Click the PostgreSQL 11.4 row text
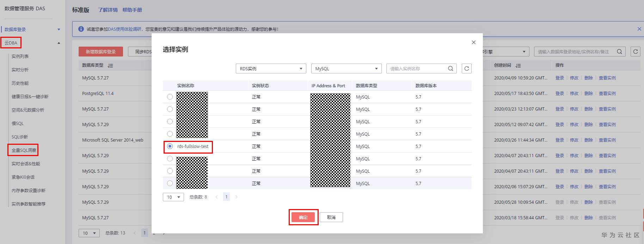Screen dimensions: 644x244 [98, 94]
